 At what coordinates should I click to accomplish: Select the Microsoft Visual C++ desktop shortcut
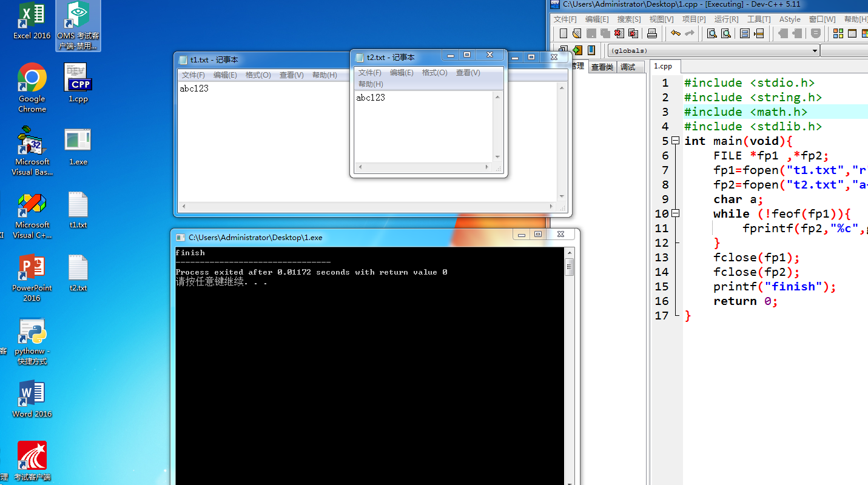click(x=32, y=216)
